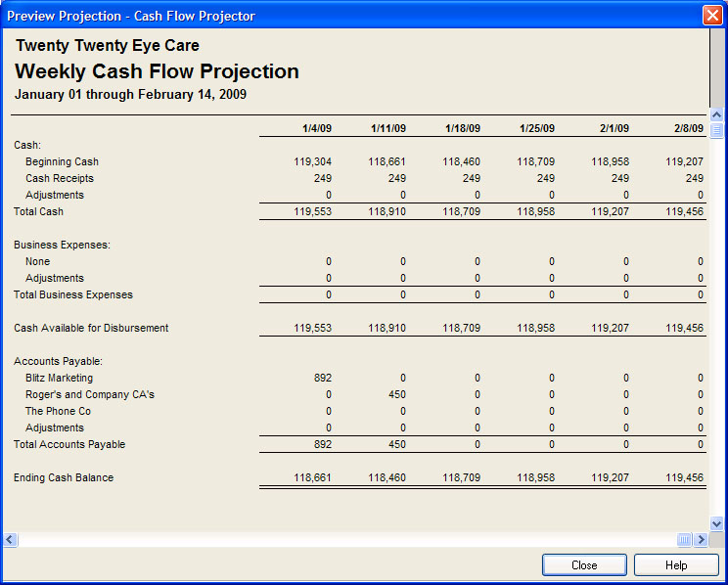Close the Preview Projection window with X

pyautogui.click(x=712, y=16)
